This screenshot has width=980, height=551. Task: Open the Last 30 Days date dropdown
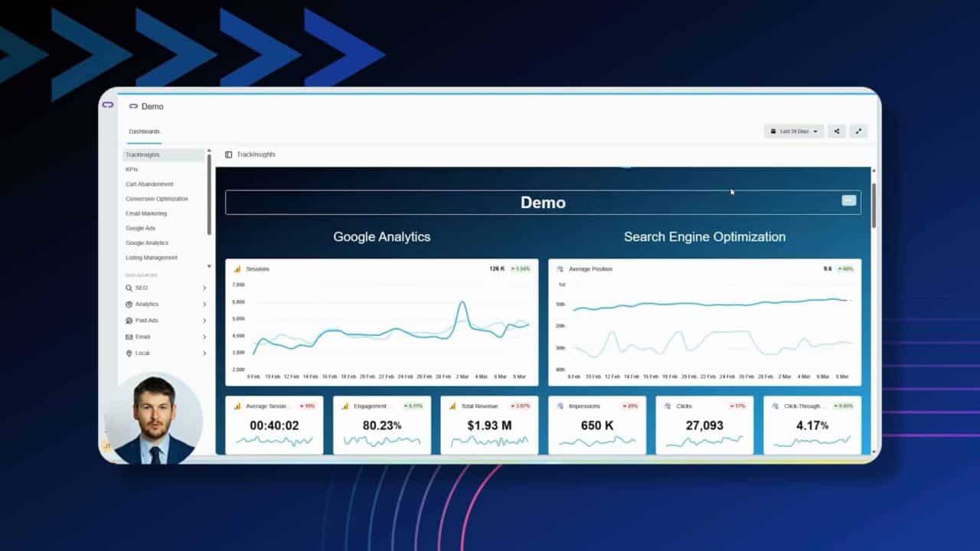(793, 132)
